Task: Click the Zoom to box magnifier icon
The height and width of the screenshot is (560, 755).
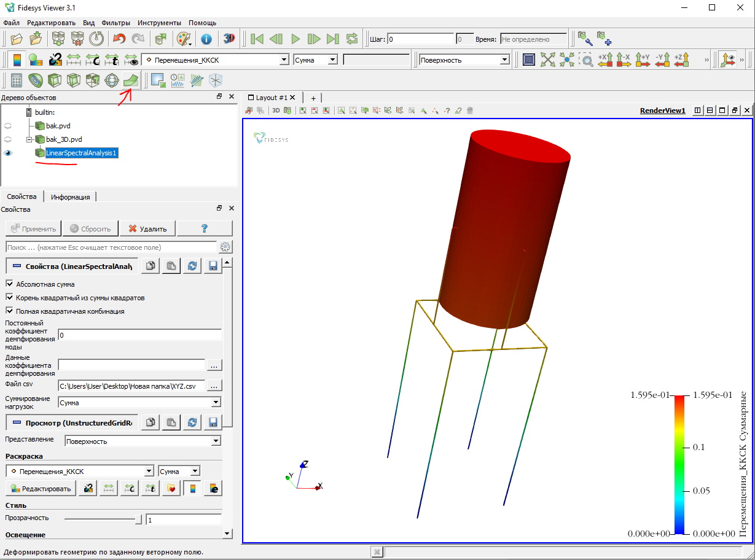Action: 587,60
